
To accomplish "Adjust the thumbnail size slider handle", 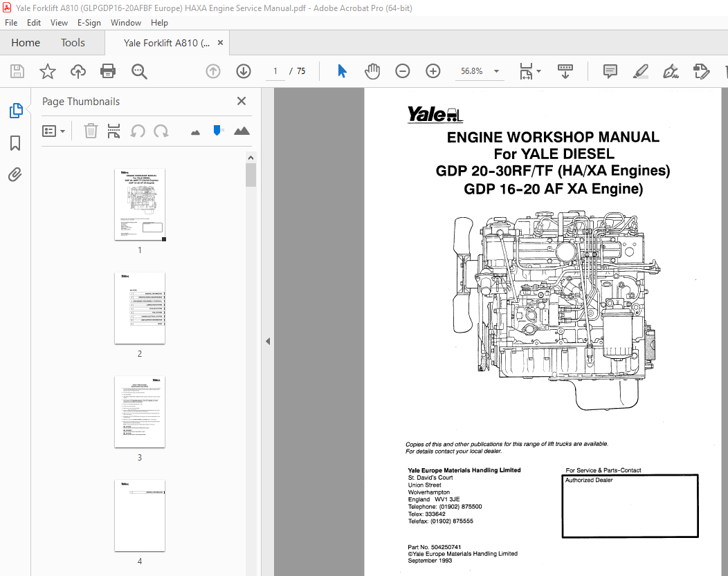I will (x=217, y=130).
